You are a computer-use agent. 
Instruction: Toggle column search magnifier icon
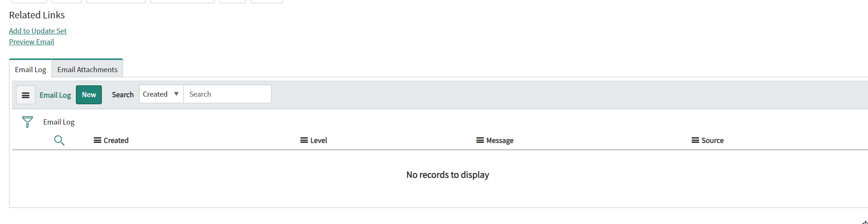(x=59, y=140)
